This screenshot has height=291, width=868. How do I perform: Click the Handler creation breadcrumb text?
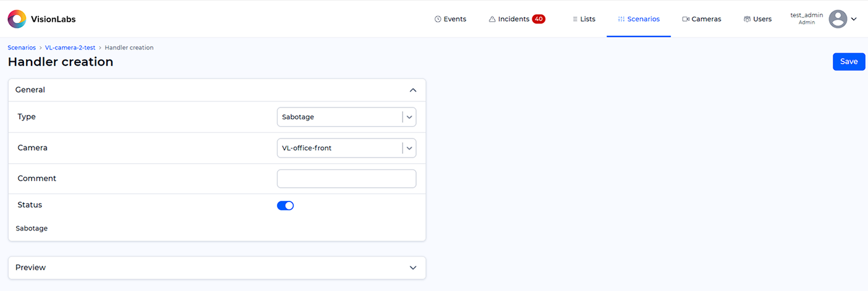click(129, 48)
